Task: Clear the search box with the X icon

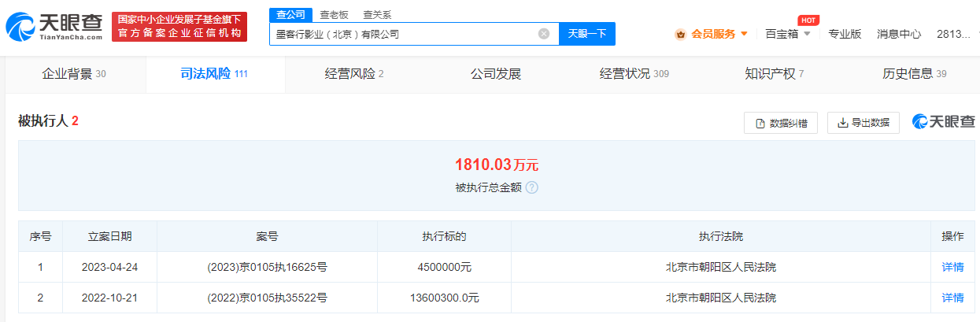Action: click(x=544, y=34)
